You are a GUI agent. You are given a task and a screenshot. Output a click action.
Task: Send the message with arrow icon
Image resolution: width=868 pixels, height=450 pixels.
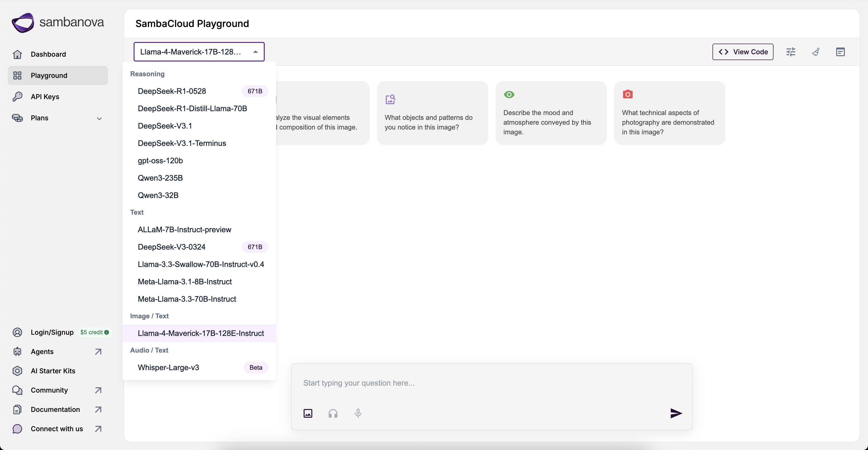676,413
